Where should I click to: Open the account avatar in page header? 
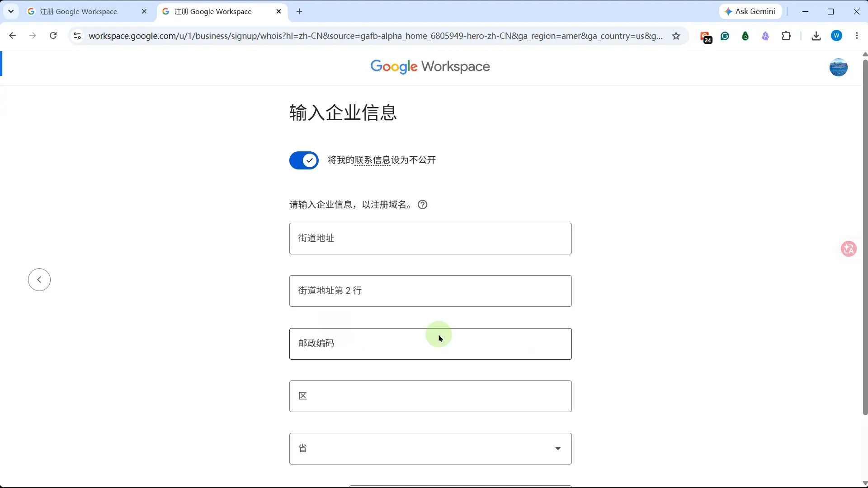[x=838, y=67]
